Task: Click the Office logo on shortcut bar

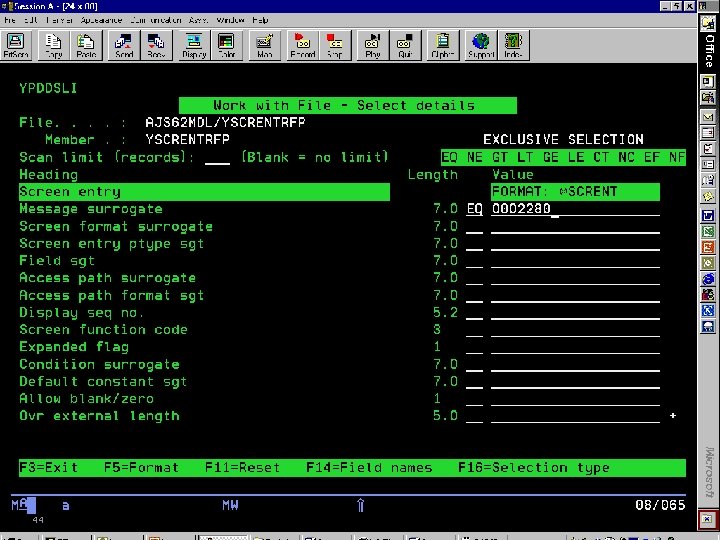Action: pyautogui.click(x=708, y=22)
